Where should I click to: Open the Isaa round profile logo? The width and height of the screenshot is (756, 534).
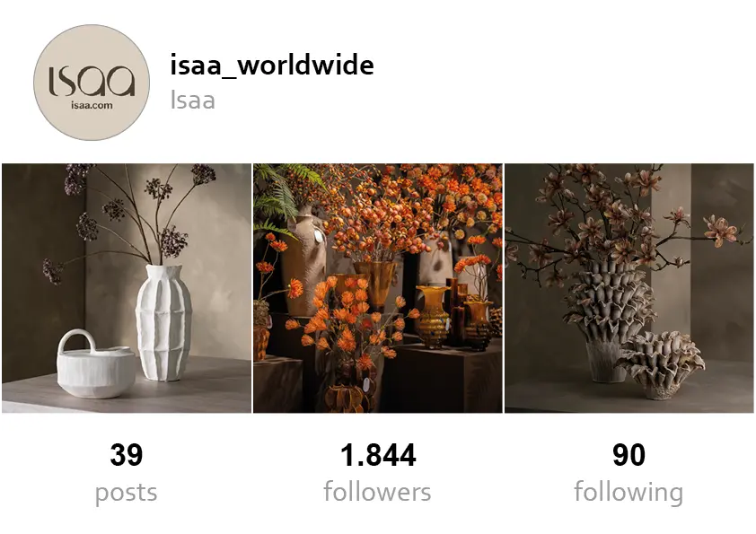(92, 83)
